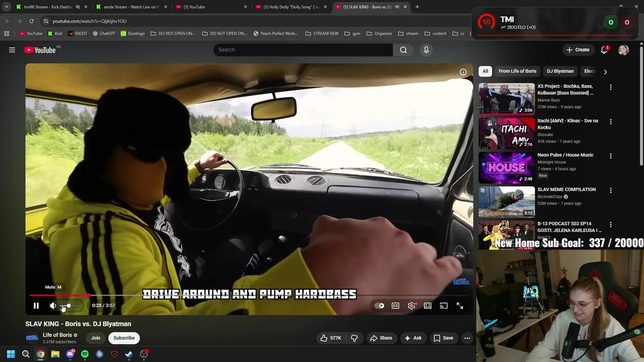This screenshot has height=362, width=644.
Task: Open Steam from the taskbar
Action: click(x=129, y=354)
